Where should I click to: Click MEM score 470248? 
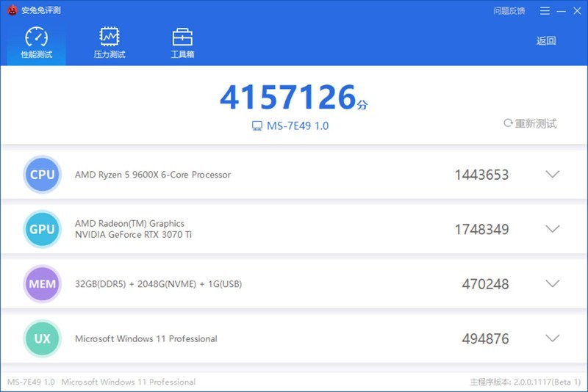[x=485, y=284]
